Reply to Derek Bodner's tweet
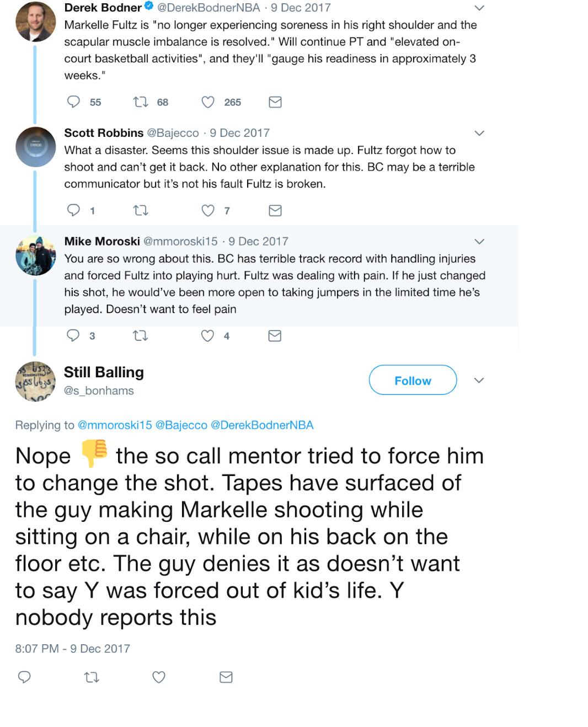The height and width of the screenshot is (727, 588). [x=73, y=102]
